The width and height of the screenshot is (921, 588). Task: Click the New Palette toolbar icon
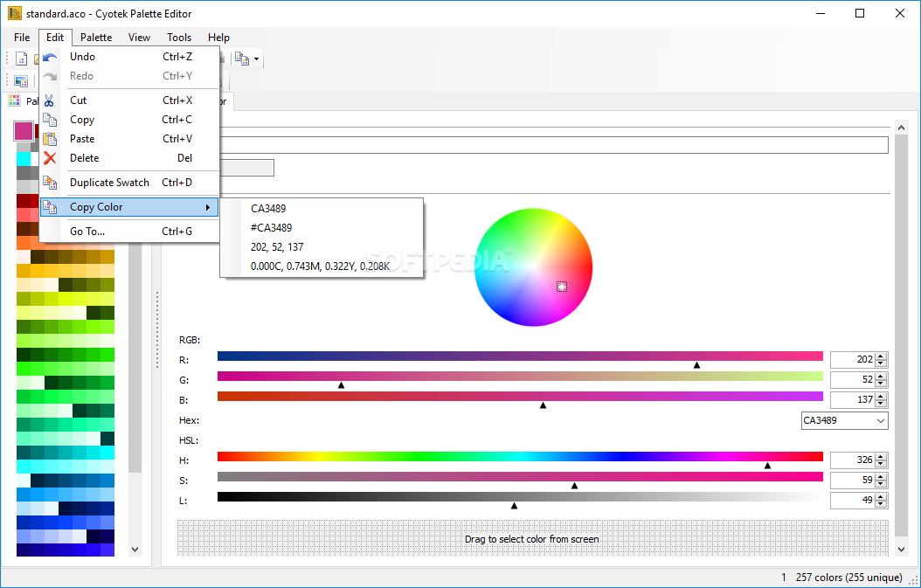22,59
